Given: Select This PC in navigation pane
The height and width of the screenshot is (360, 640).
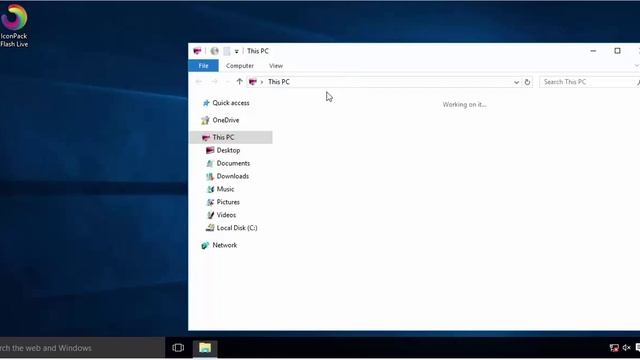Looking at the screenshot, I should (231, 137).
